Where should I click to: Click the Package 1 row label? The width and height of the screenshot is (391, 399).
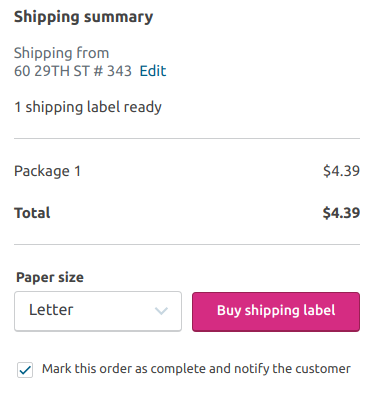pos(47,171)
